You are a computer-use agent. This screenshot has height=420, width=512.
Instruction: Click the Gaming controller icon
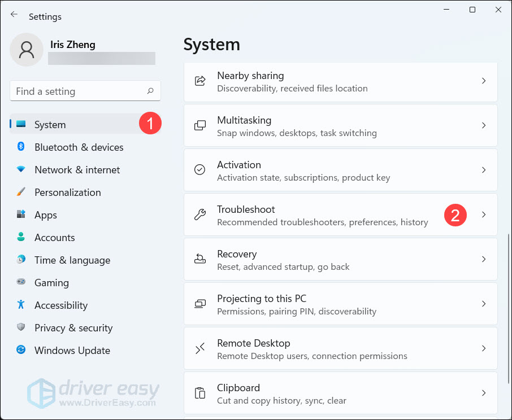(x=21, y=282)
